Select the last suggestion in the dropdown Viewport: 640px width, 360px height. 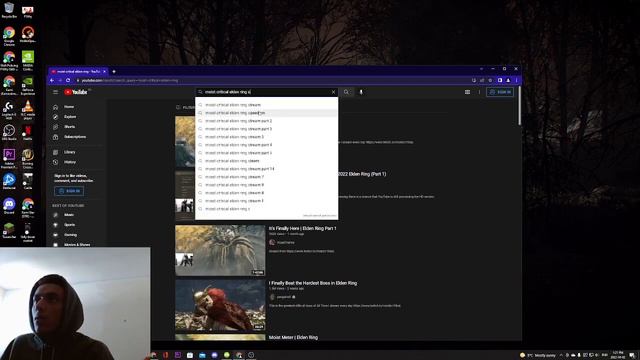[x=267, y=209]
